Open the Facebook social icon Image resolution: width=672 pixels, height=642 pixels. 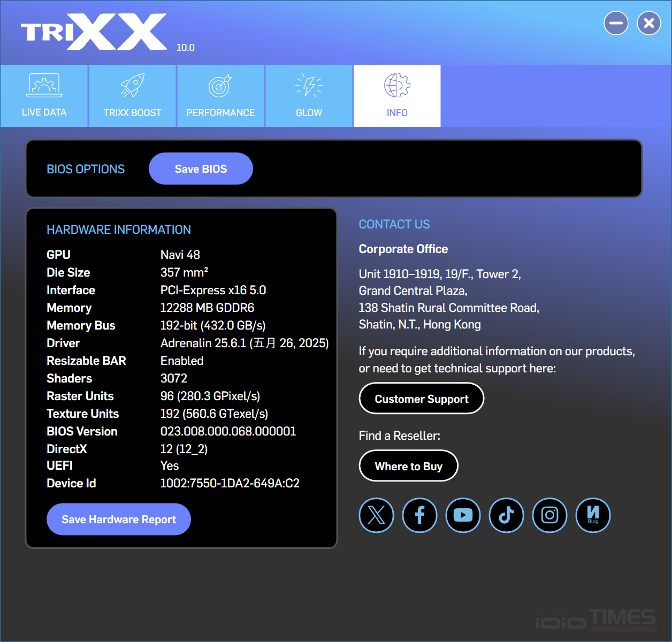click(419, 515)
